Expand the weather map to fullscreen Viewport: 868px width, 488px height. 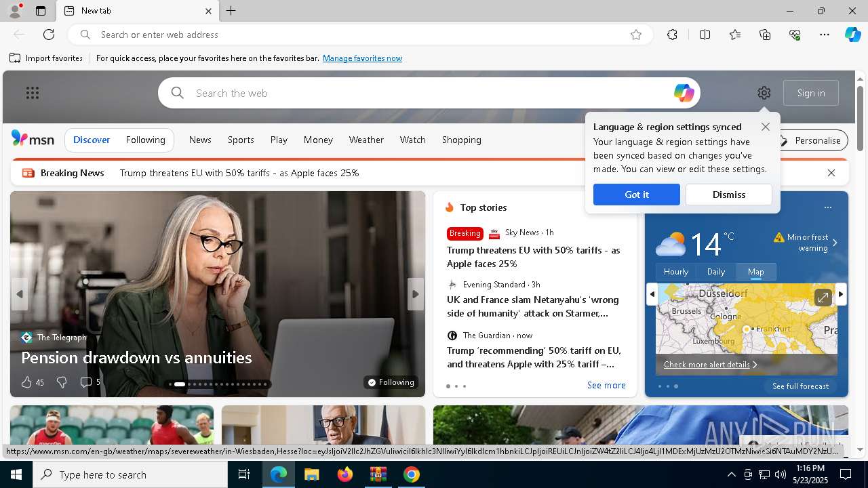(823, 298)
